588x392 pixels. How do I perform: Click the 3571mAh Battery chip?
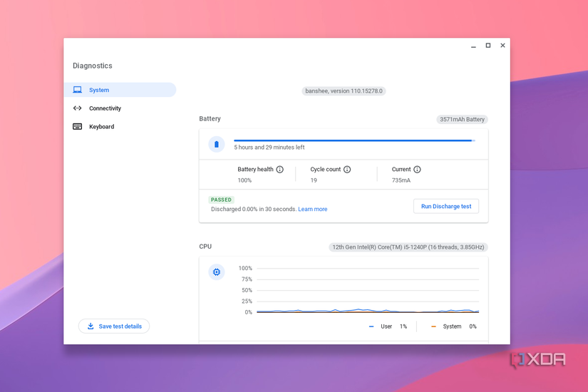(x=462, y=120)
